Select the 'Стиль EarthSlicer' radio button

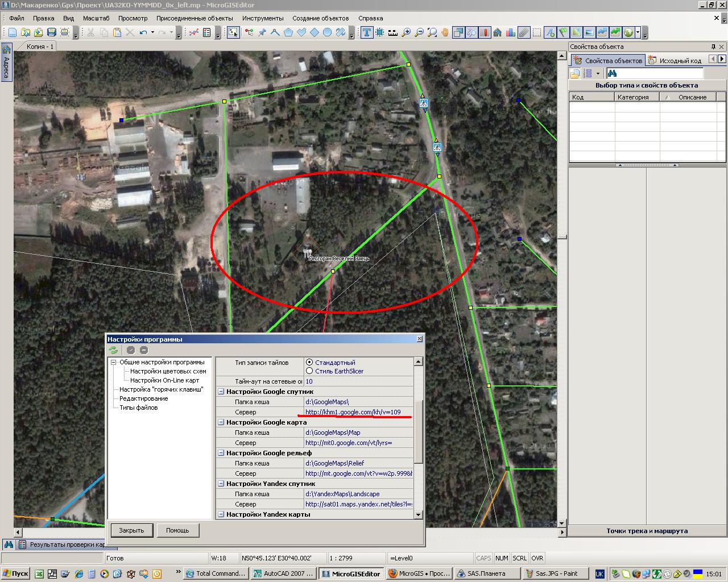coord(309,371)
